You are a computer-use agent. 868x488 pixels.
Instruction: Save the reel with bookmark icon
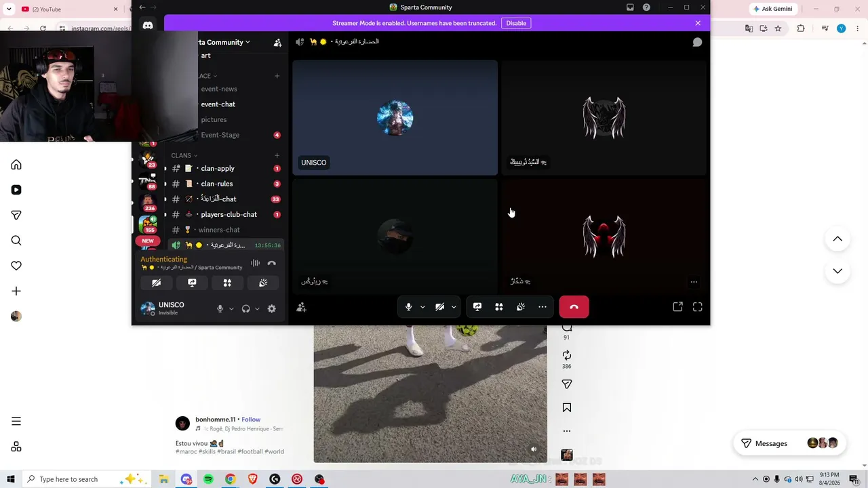pos(567,407)
